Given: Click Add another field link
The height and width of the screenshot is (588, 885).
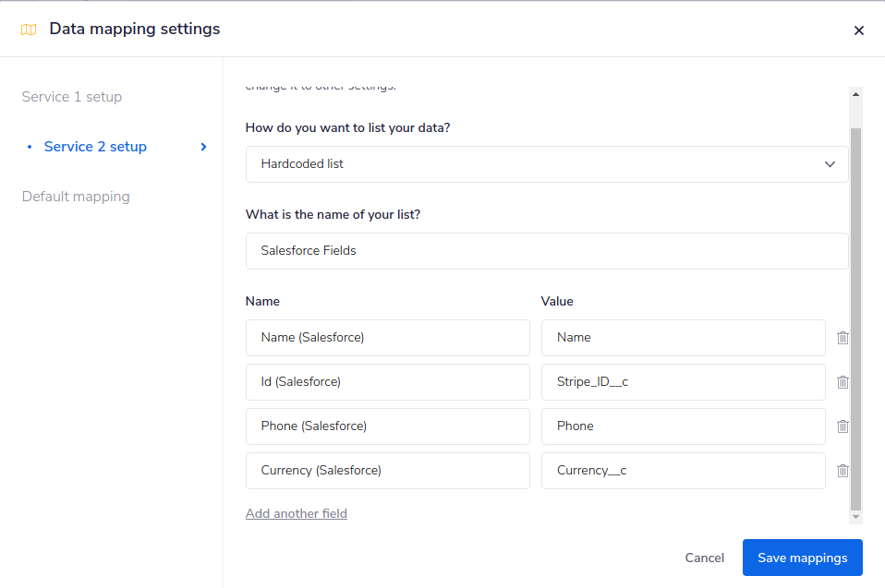Looking at the screenshot, I should point(296,513).
